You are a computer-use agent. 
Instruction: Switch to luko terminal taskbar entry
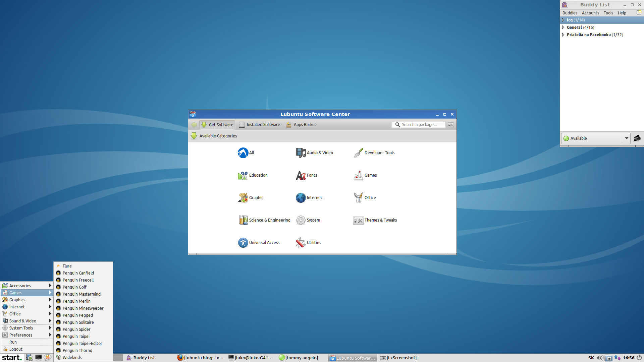pyautogui.click(x=251, y=358)
